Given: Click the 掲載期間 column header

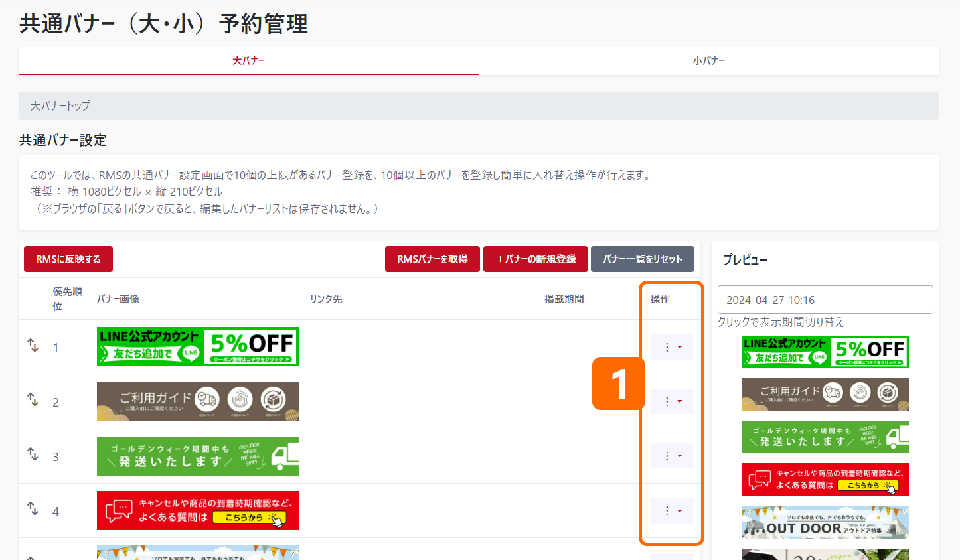Looking at the screenshot, I should click(x=564, y=299).
